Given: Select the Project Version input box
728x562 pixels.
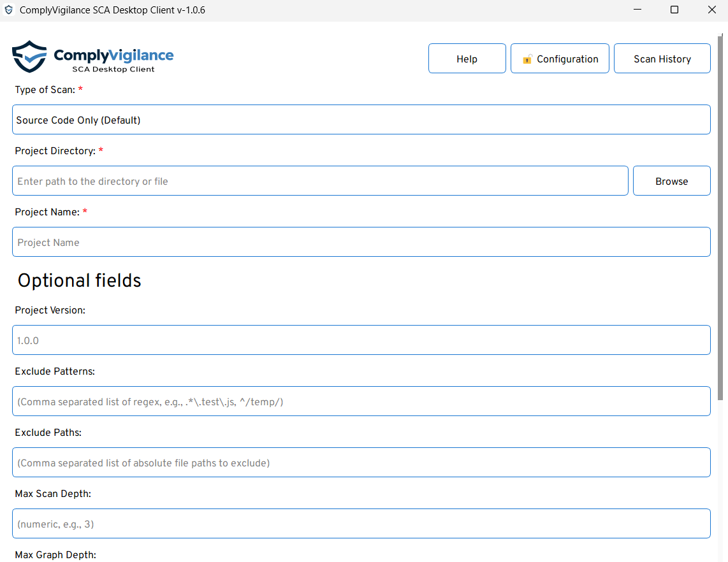Looking at the screenshot, I should pos(361,340).
